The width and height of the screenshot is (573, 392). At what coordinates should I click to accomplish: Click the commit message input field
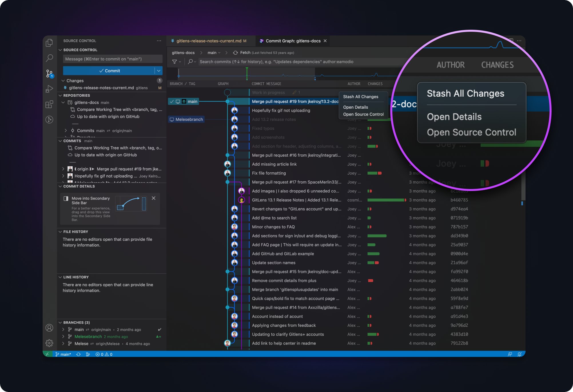pos(113,59)
